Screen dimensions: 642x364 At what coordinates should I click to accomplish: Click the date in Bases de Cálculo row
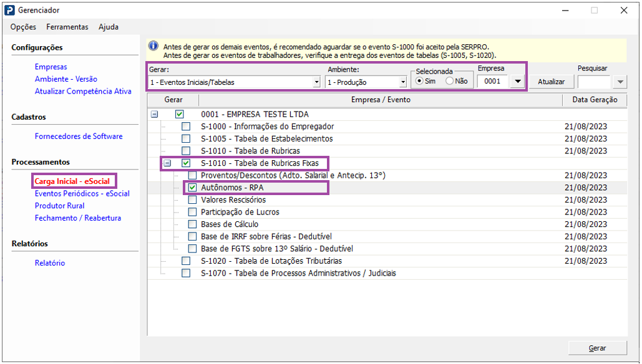(585, 224)
